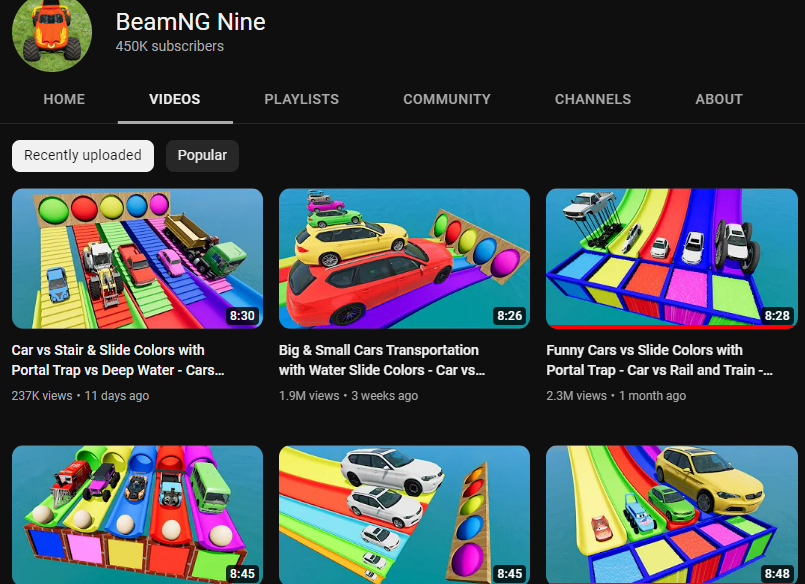The height and width of the screenshot is (584, 805).
Task: Open the Big & Small Cars thumbnail
Action: pos(405,259)
